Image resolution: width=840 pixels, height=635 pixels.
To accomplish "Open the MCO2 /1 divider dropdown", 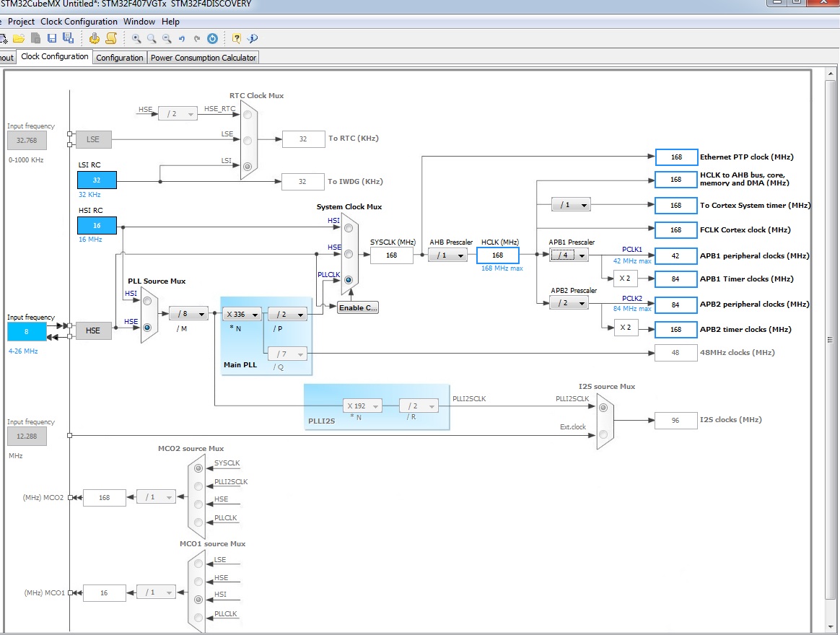I will click(x=156, y=497).
